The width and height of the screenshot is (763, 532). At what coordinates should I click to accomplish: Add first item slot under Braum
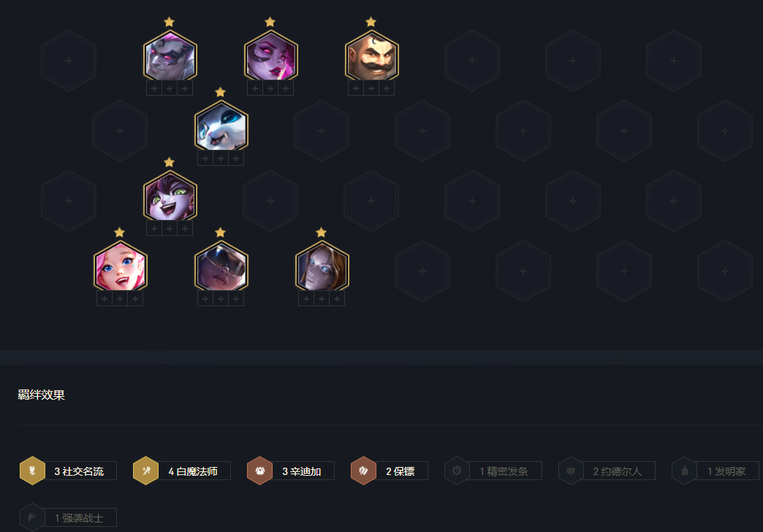[356, 88]
